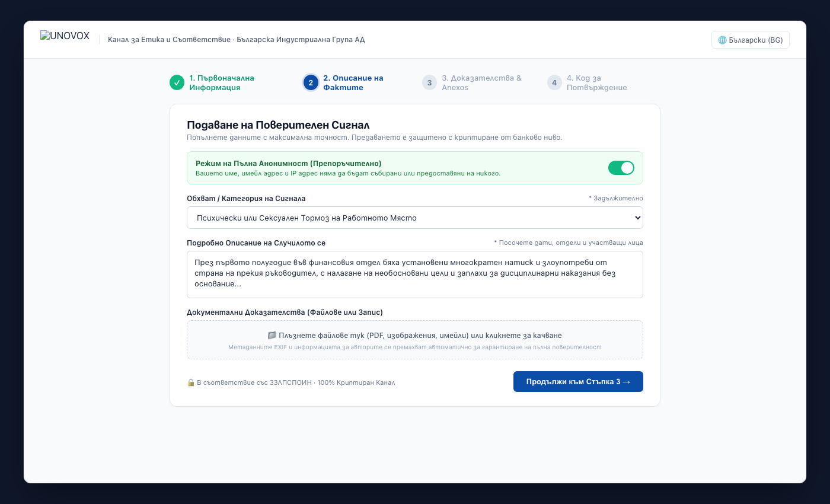Click the label Обхват / Категория на Сигнала
The height and width of the screenshot is (504, 830).
point(246,198)
